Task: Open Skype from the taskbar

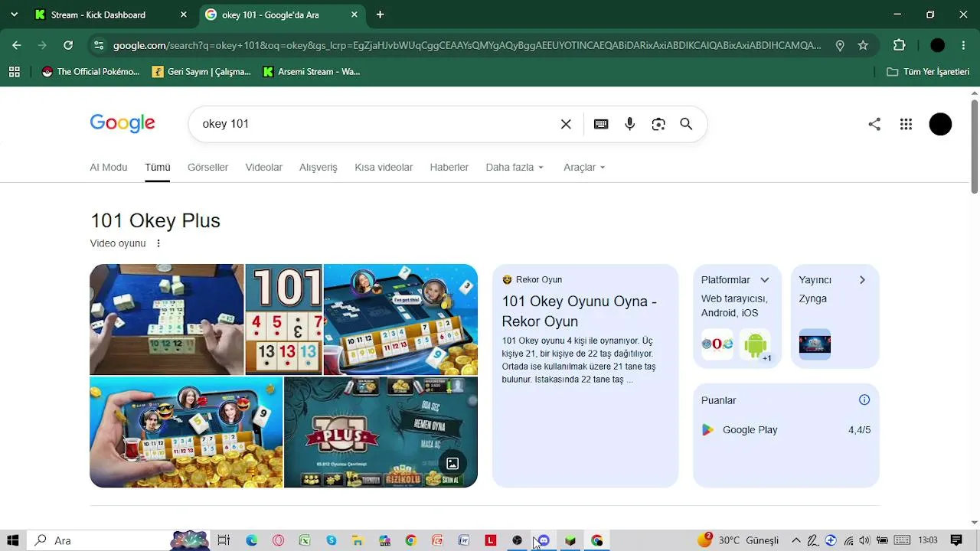Action: (x=332, y=540)
